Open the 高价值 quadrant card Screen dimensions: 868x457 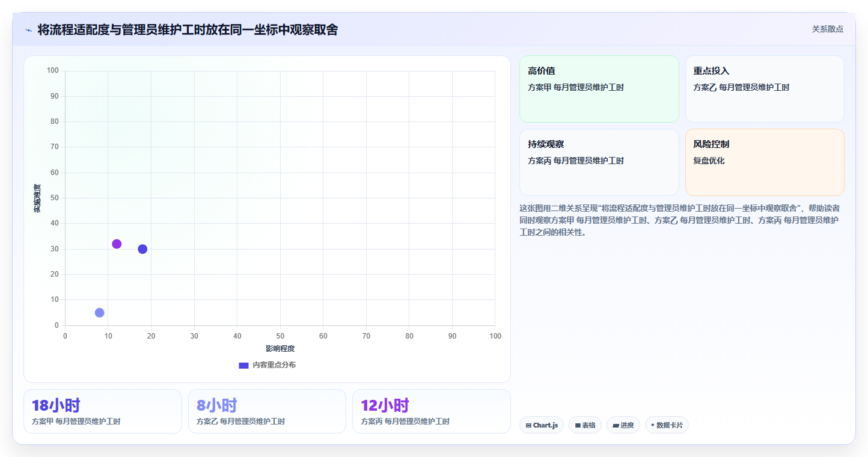point(599,89)
